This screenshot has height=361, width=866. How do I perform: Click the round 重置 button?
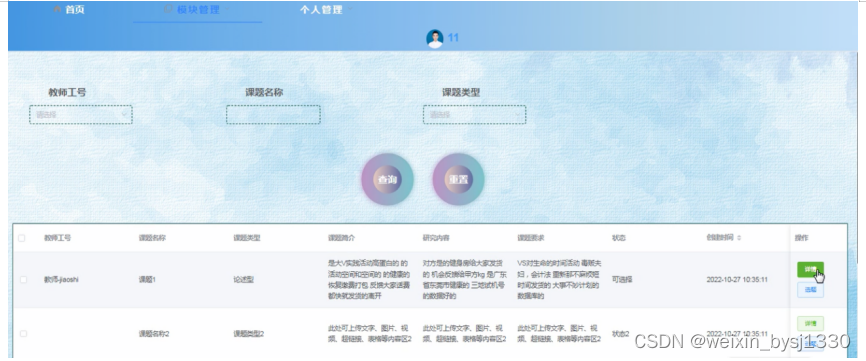point(458,179)
